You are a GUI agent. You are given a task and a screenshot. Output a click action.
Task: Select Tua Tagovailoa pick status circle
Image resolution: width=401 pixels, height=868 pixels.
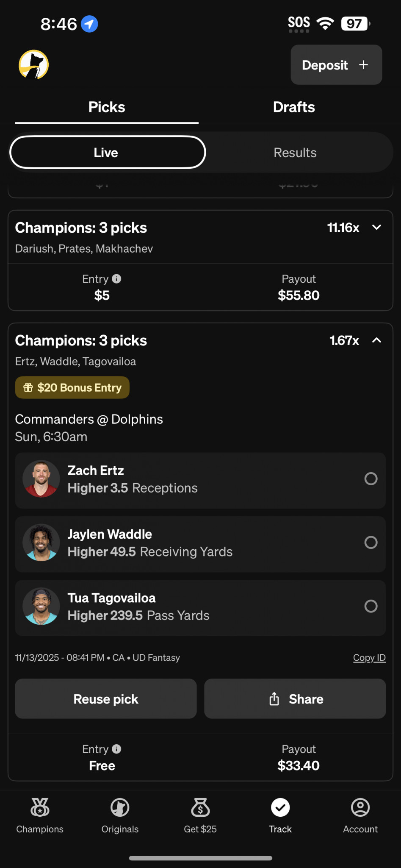(x=371, y=606)
